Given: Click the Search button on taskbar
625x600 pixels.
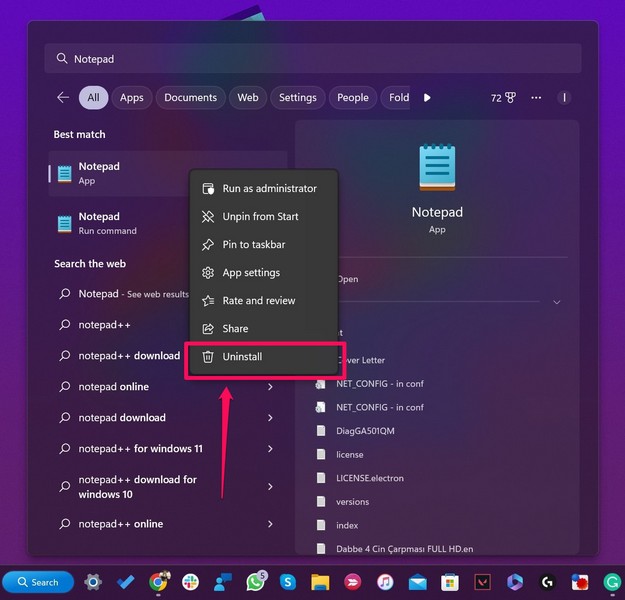Looking at the screenshot, I should (x=37, y=581).
